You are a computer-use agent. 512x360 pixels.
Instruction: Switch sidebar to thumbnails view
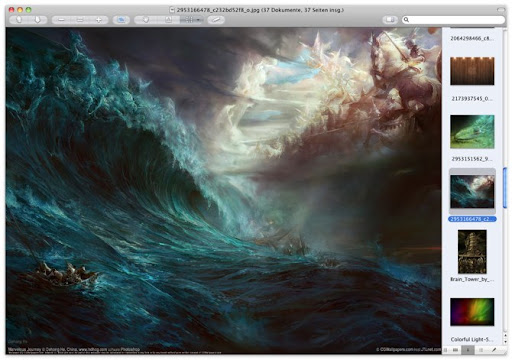(468, 350)
